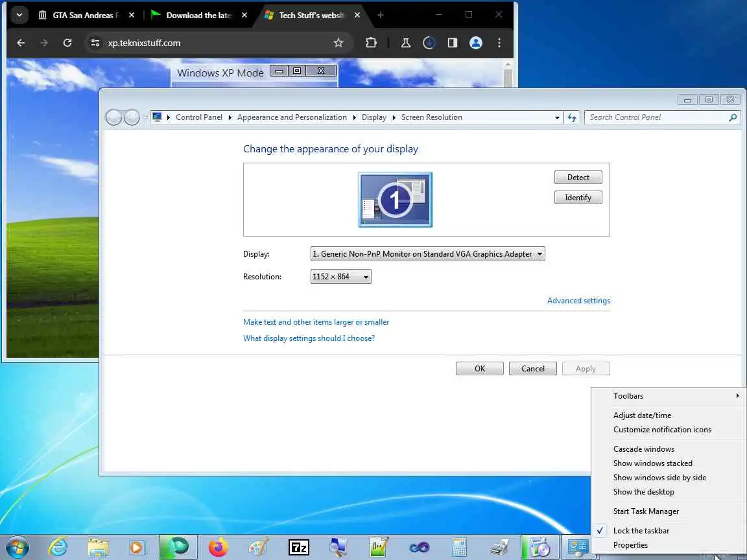Screen dimensions: 747x560
Task: Open Chrome profile avatar
Action: [x=476, y=43]
